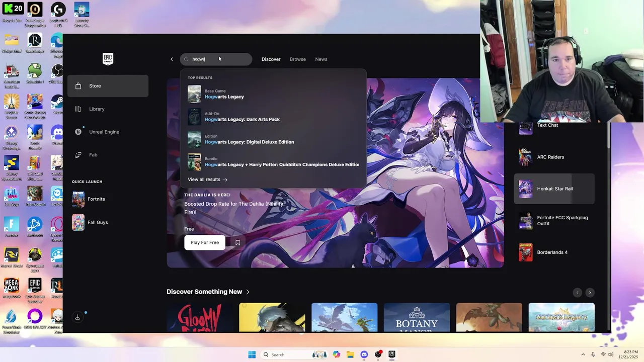Click View all results link
Screen dimensions: 644x362
207,179
